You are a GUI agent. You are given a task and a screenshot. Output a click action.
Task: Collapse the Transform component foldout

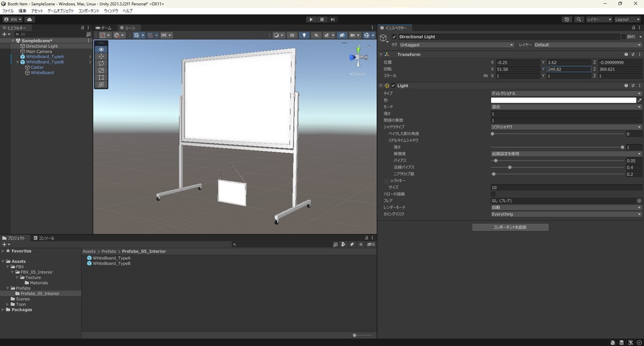[x=380, y=54]
